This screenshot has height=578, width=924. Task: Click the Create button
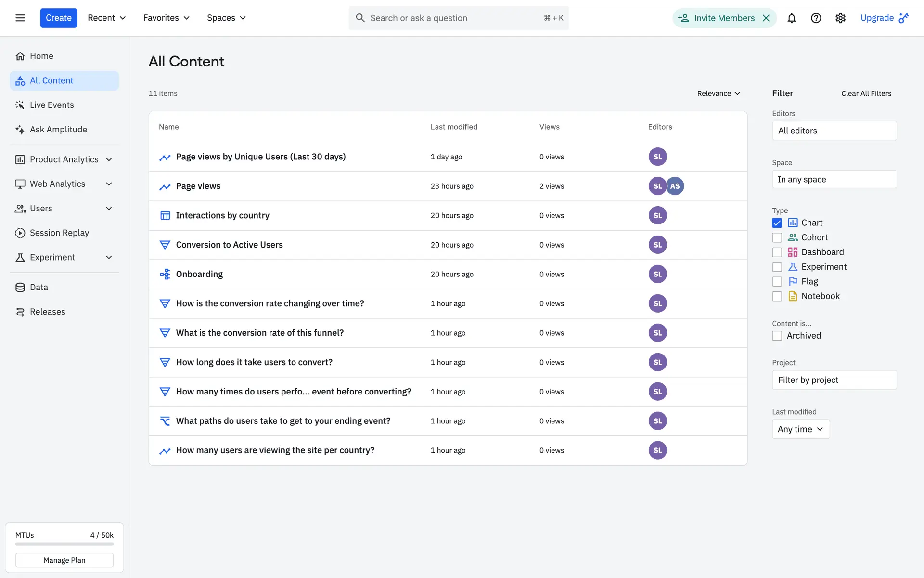[58, 18]
